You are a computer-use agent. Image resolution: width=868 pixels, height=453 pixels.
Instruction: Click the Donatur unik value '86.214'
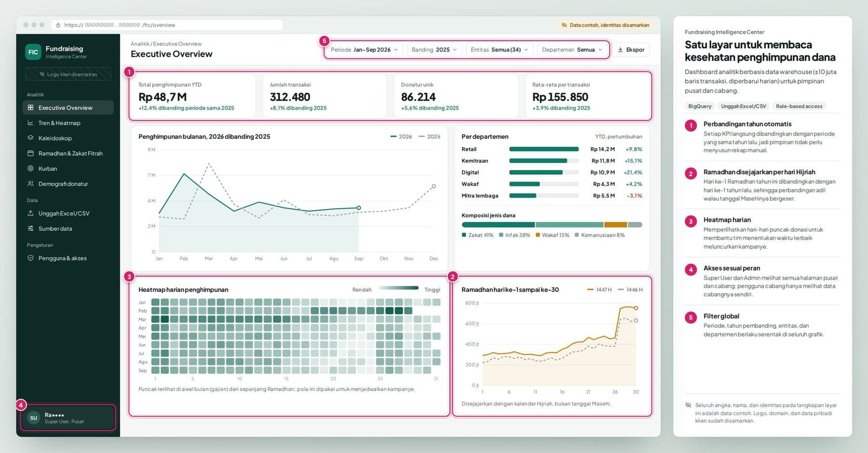418,97
